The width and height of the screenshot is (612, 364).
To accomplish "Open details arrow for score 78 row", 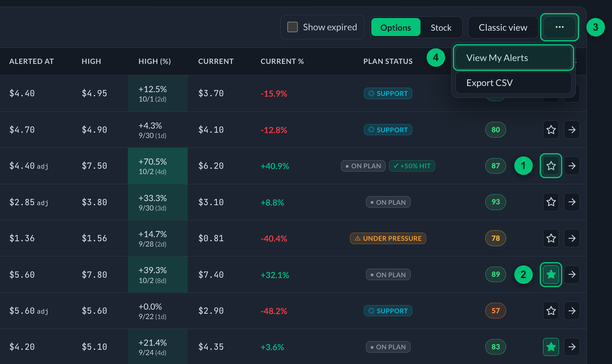I will tap(572, 238).
